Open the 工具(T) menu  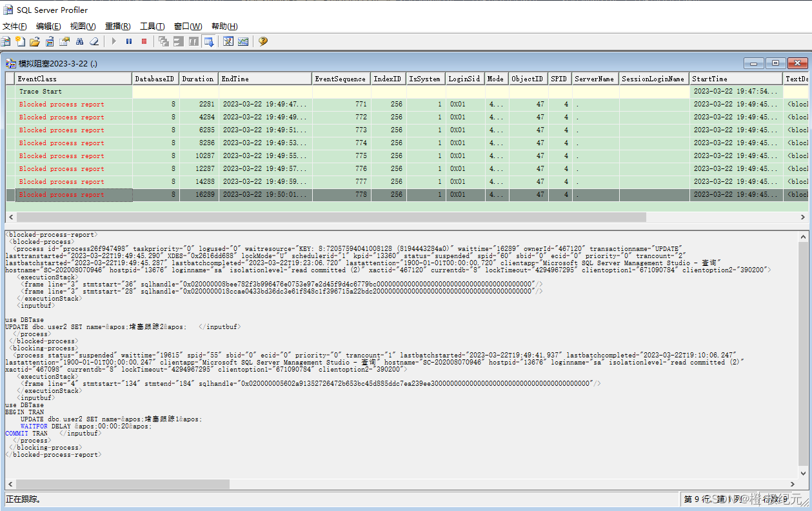coord(152,26)
